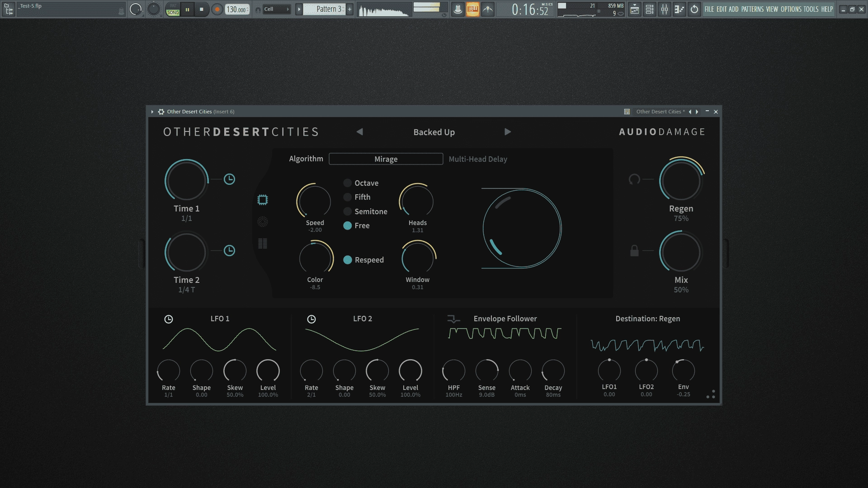Screen dimensions: 868x488
Task: Click the Backed Up preset name
Action: (434, 132)
